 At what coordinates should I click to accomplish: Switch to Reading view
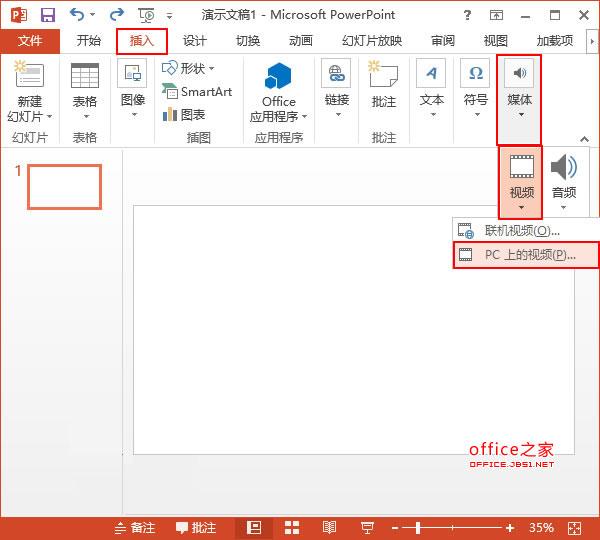[x=329, y=528]
